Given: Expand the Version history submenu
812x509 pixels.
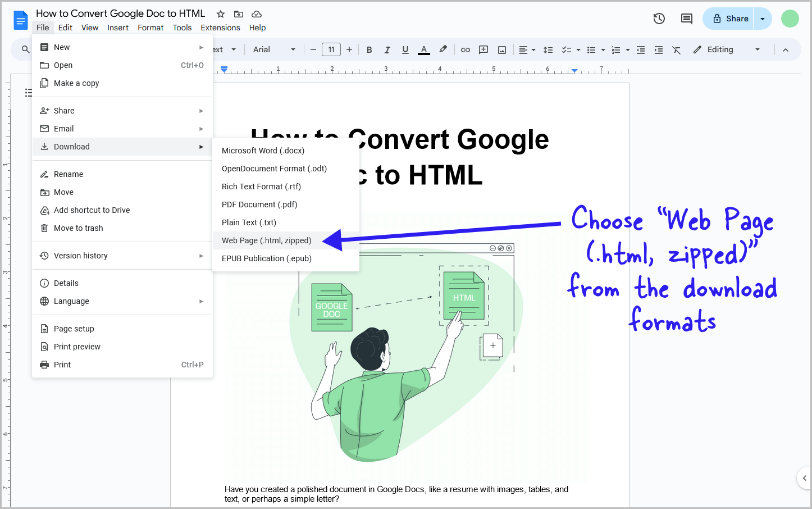Looking at the screenshot, I should click(122, 256).
